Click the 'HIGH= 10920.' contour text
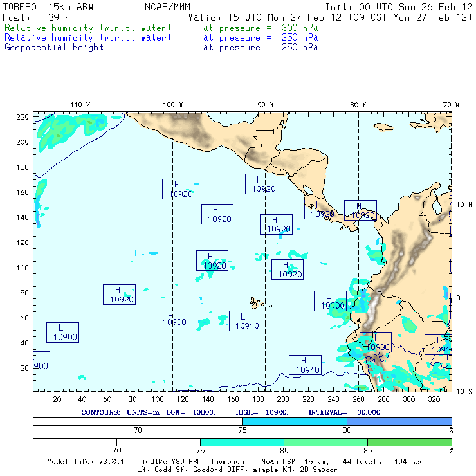The width and height of the screenshot is (476, 476). (x=262, y=412)
